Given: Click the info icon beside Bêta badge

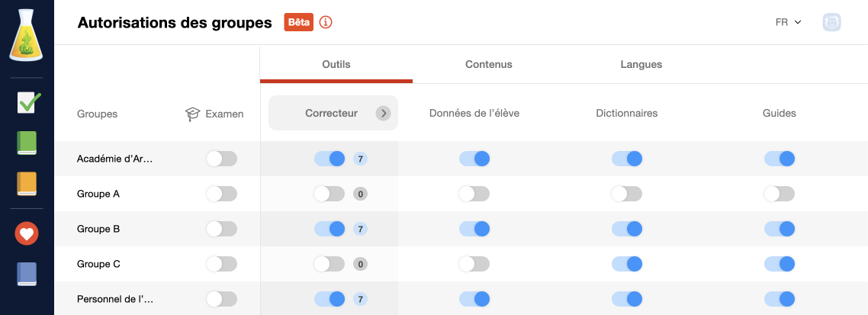Looking at the screenshot, I should [x=326, y=22].
